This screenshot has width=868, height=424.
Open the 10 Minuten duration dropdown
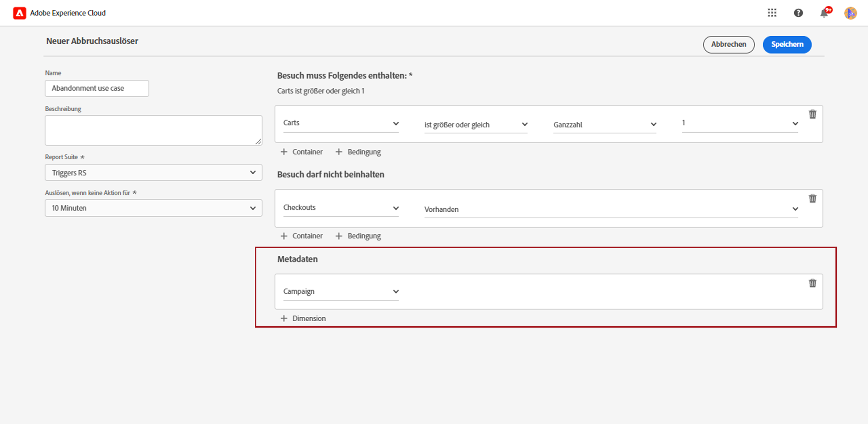[153, 208]
